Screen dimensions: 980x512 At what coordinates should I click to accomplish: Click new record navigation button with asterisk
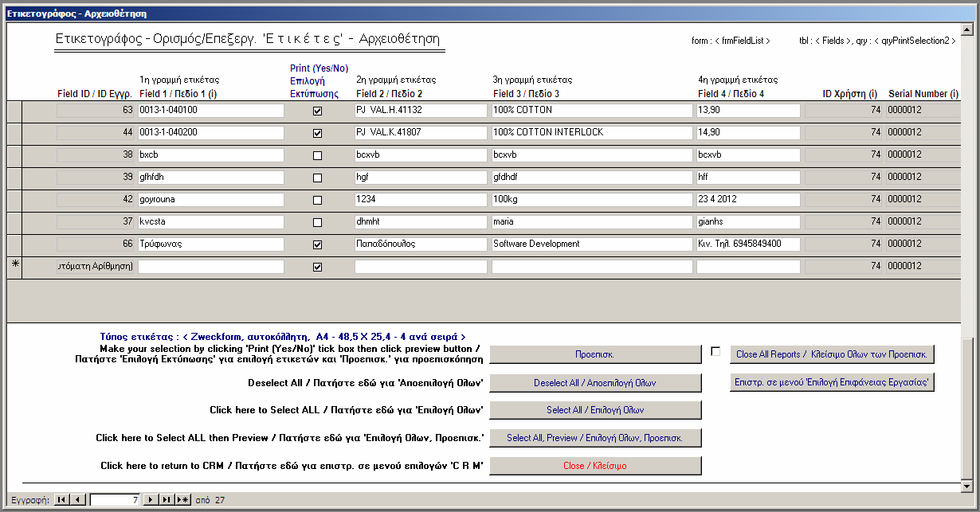click(183, 500)
